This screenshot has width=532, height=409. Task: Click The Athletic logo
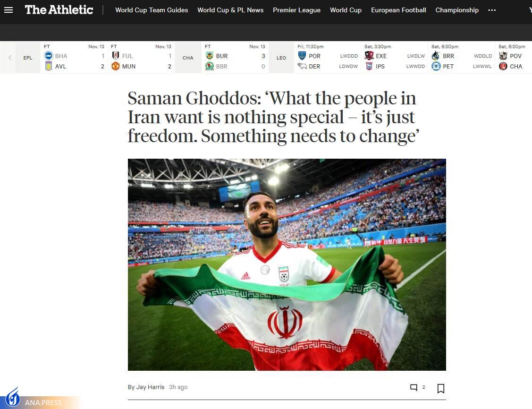coord(59,10)
